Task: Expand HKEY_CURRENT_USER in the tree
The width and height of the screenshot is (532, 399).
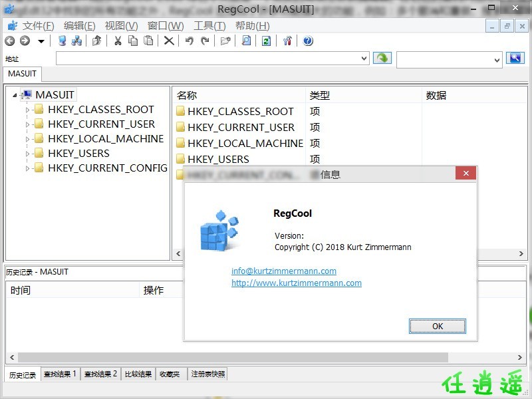Action: coord(27,124)
